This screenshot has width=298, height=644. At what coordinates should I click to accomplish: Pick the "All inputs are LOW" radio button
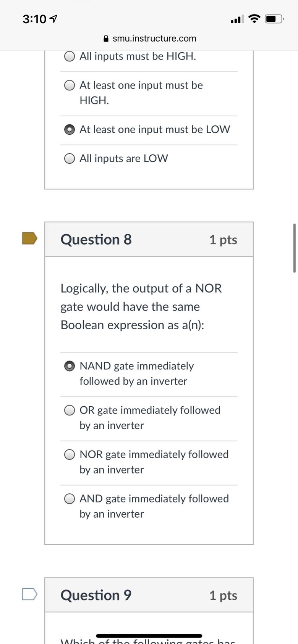70,159
